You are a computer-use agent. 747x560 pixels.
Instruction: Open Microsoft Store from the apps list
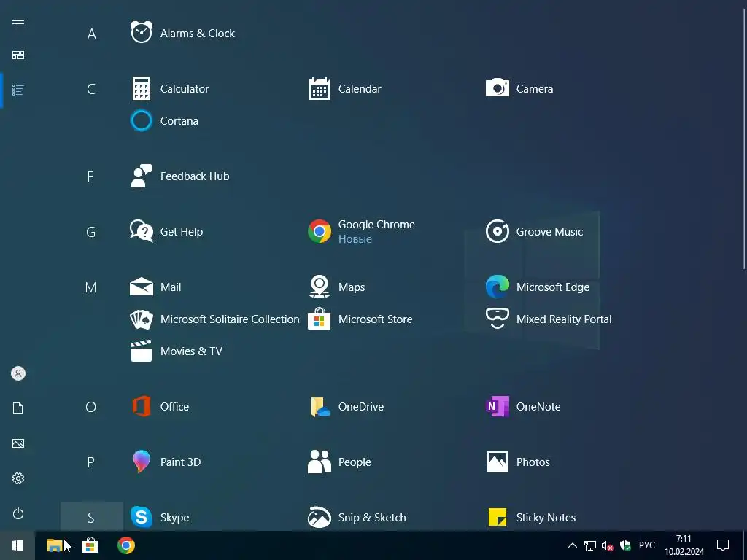[360, 319]
